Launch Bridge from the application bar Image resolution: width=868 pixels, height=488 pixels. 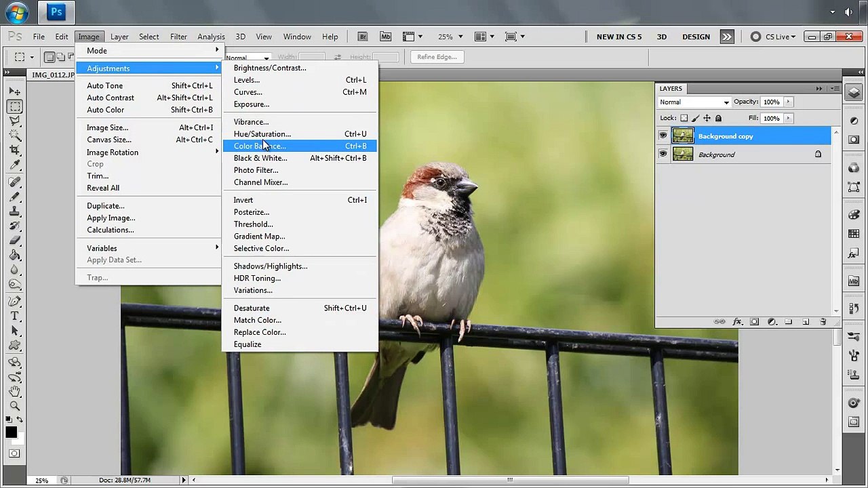[x=363, y=37]
